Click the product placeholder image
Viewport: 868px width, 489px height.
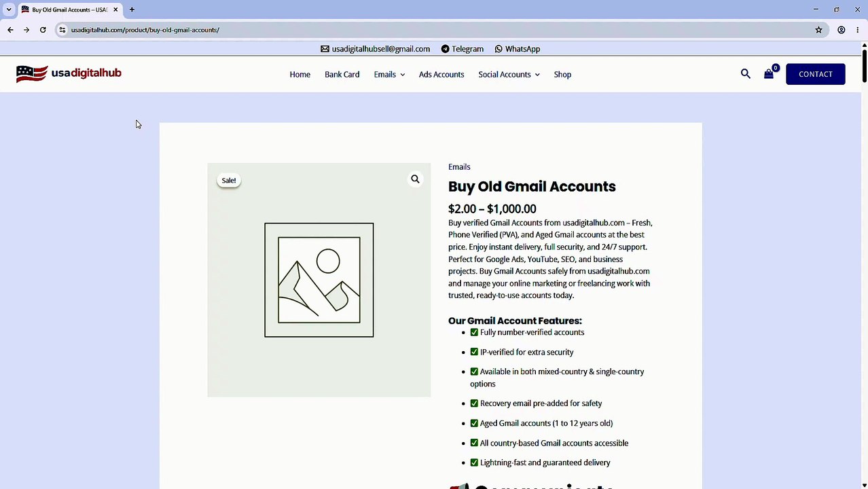(319, 280)
